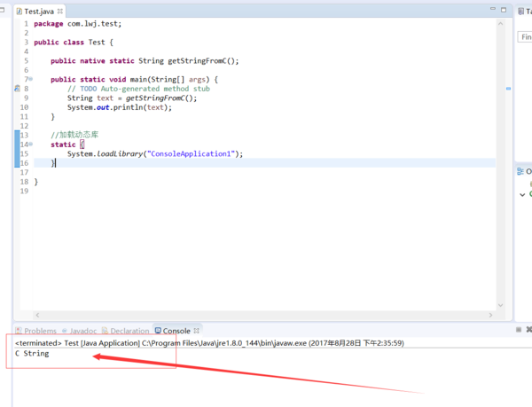Click the package com.lwj.test line

click(78, 24)
